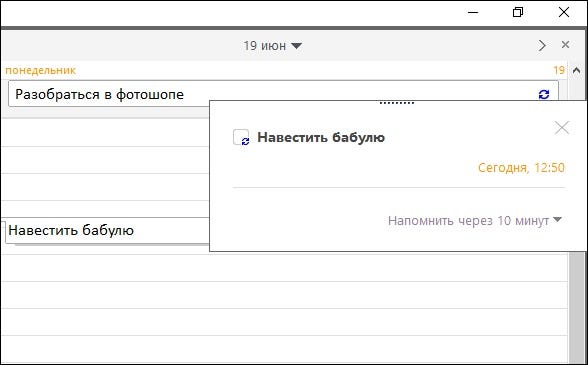Click the recurrence icon on Разобраться в фотошопе
Viewport: 588px width, 365px height.
544,94
